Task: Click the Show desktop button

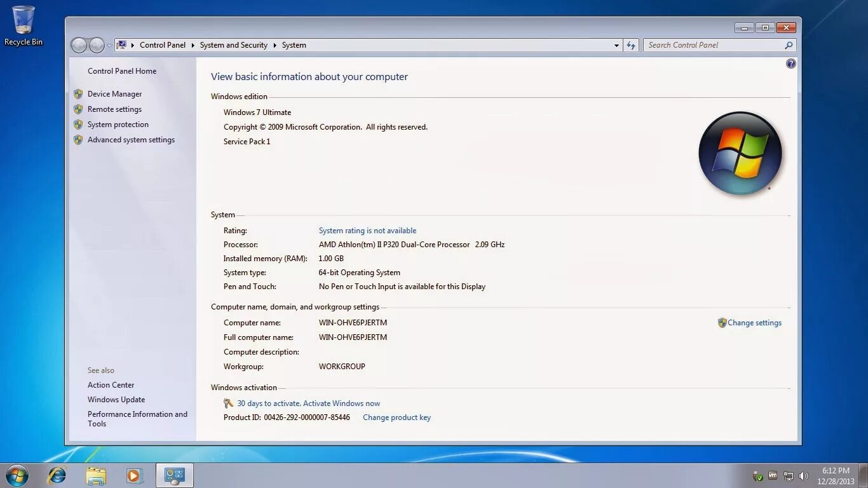Action: (863, 476)
